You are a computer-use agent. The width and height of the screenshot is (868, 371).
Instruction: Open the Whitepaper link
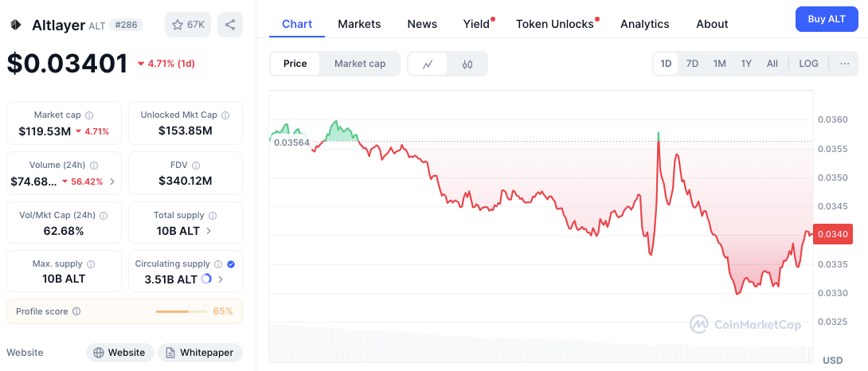200,353
